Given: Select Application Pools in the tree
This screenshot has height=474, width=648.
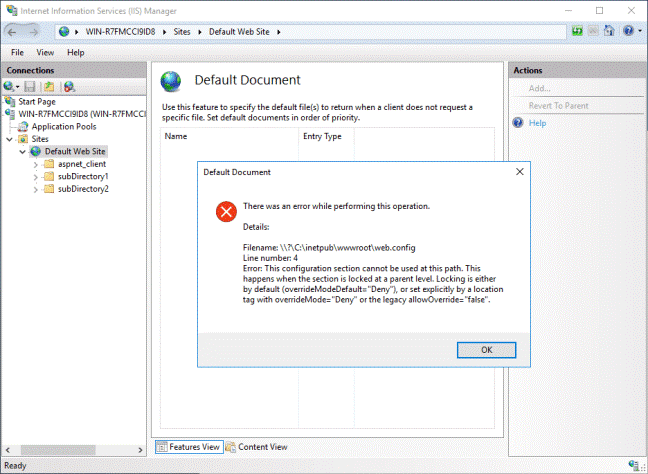Looking at the screenshot, I should click(x=64, y=126).
